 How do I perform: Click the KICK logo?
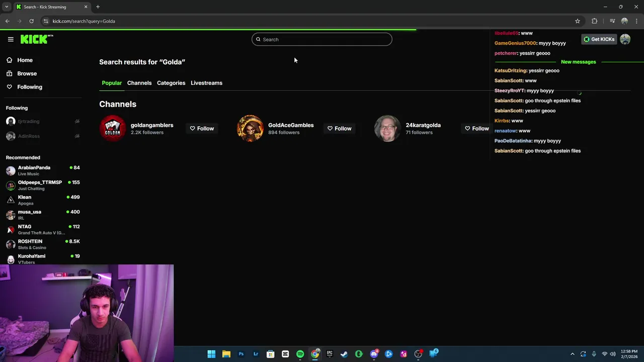pos(36,39)
